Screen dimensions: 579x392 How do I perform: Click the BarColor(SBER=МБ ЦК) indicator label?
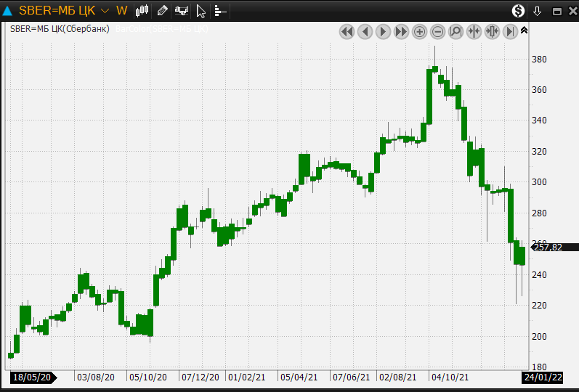click(x=161, y=29)
